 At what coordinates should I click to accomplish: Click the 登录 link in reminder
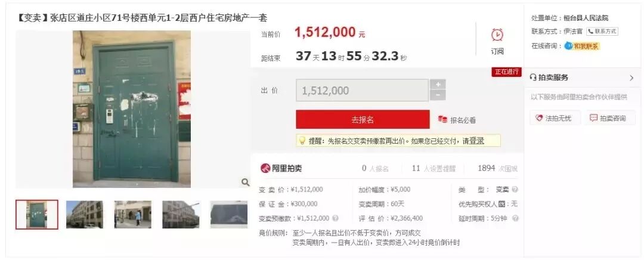[477, 141]
